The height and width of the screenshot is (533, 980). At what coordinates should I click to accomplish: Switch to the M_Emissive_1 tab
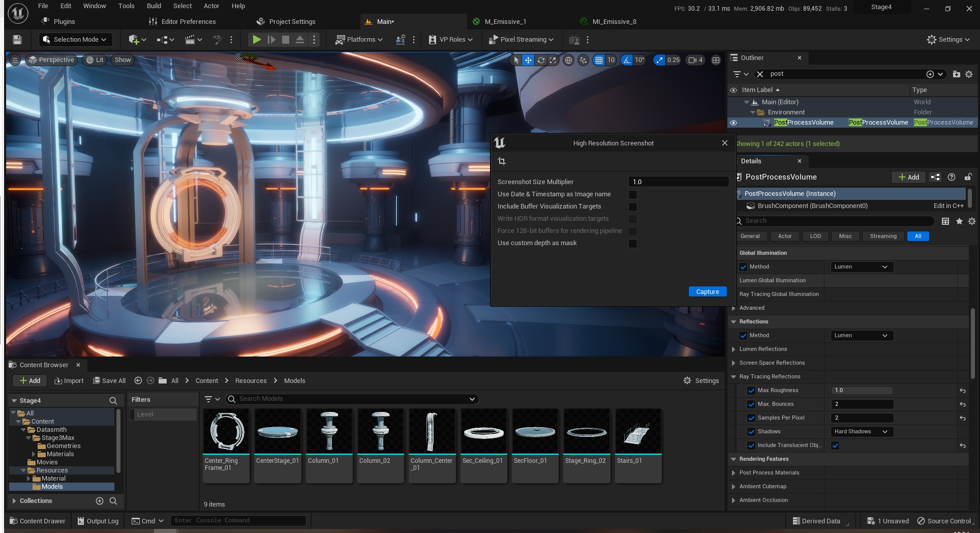[505, 21]
